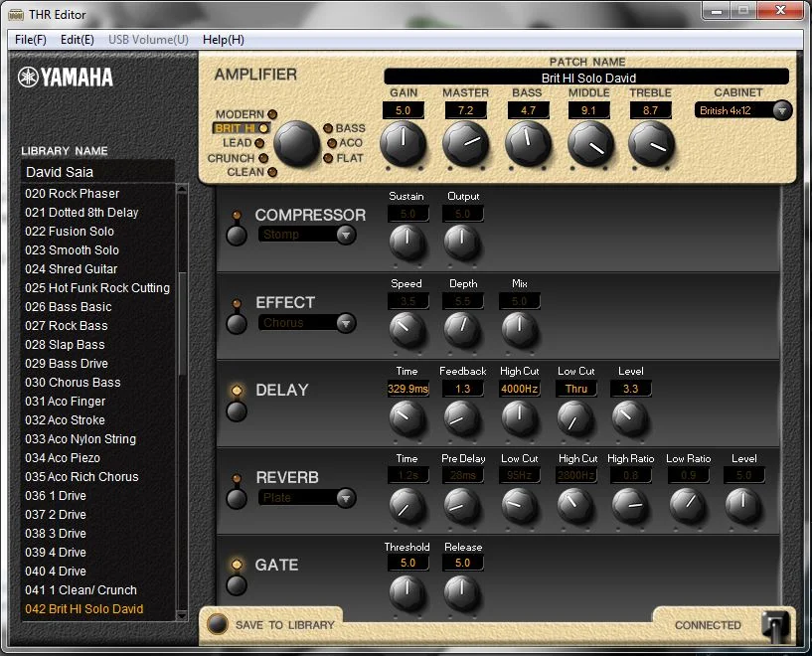Turn off the DELAY effect button

click(237, 410)
